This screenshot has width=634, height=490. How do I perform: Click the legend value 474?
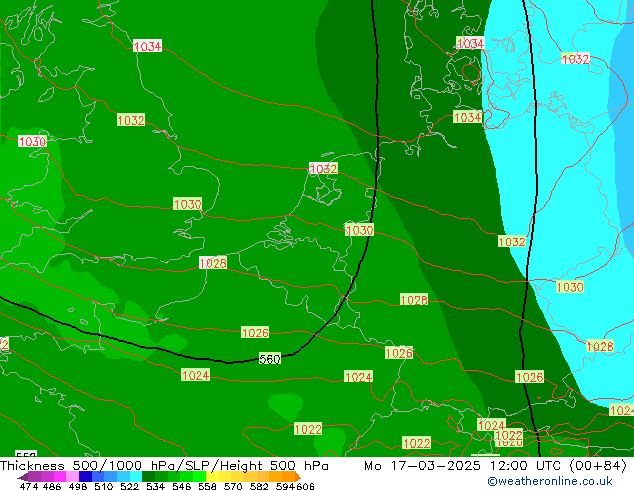click(29, 486)
